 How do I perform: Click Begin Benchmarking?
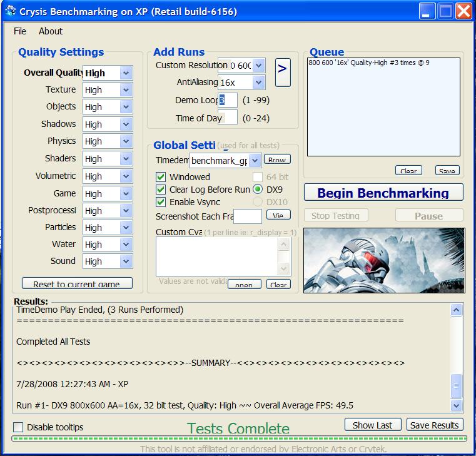click(x=383, y=192)
